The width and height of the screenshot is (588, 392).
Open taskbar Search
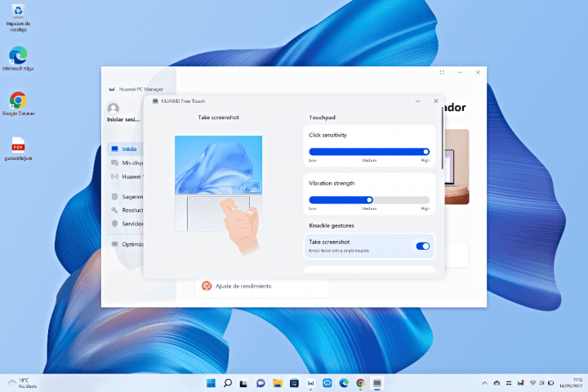point(228,383)
